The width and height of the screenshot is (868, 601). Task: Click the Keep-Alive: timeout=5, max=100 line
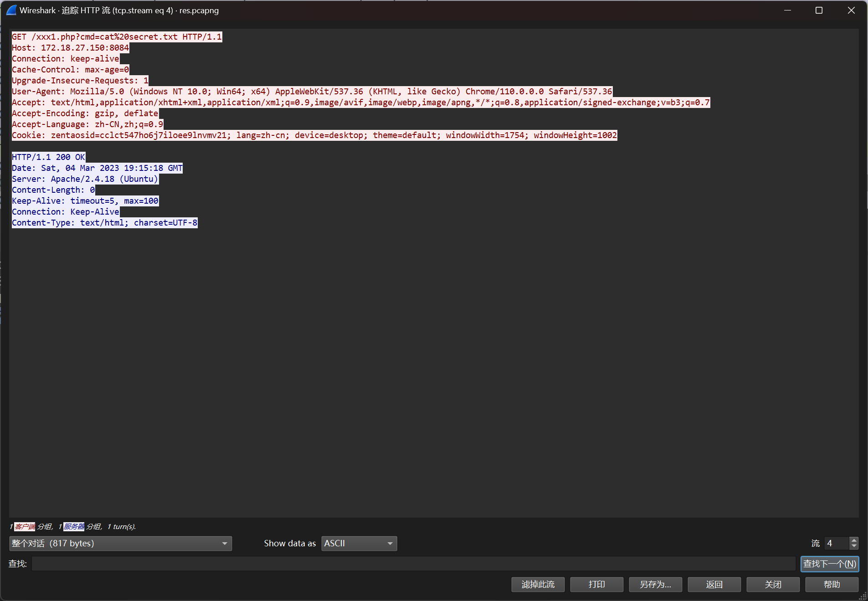[85, 201]
